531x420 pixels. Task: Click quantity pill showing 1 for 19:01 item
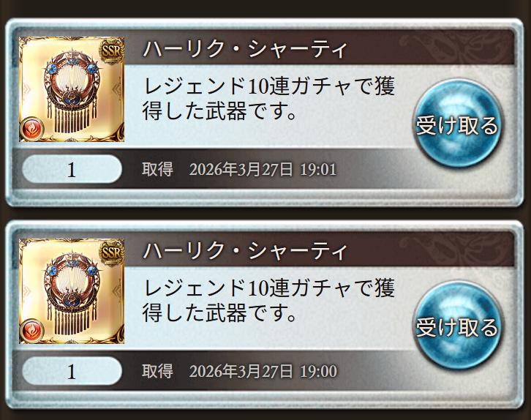coord(72,169)
